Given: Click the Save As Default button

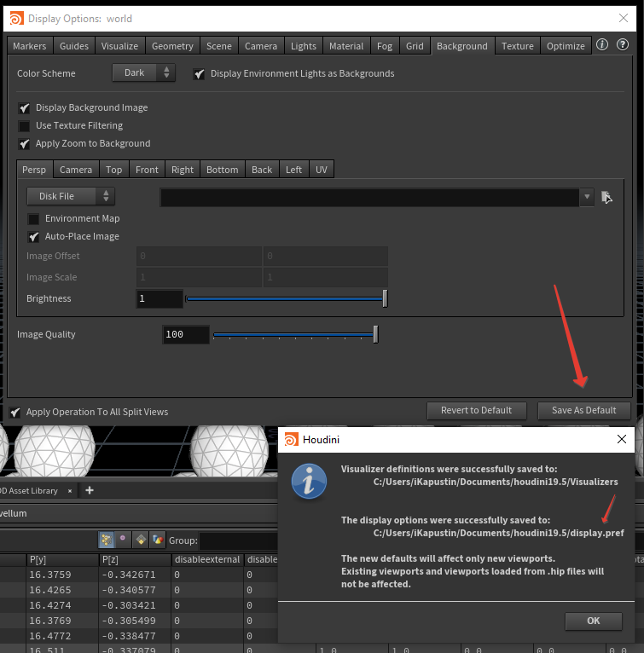Looking at the screenshot, I should (x=583, y=410).
